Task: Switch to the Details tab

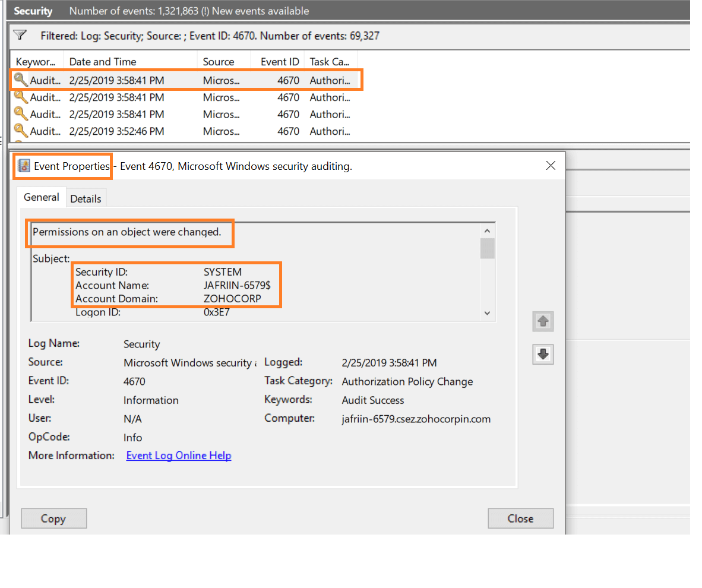Action: 86,198
